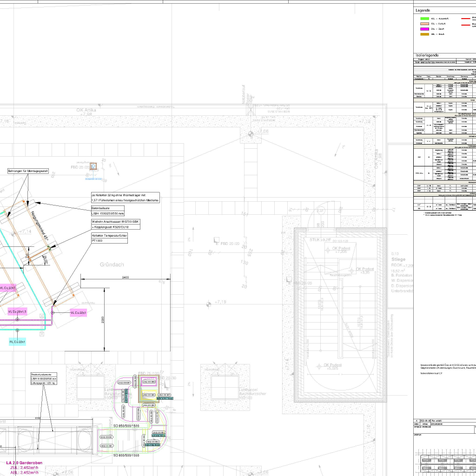This screenshot has height=476, width=476.
Task: Select the 'SD 850/500/1500' silencer label
Action: click(126, 426)
